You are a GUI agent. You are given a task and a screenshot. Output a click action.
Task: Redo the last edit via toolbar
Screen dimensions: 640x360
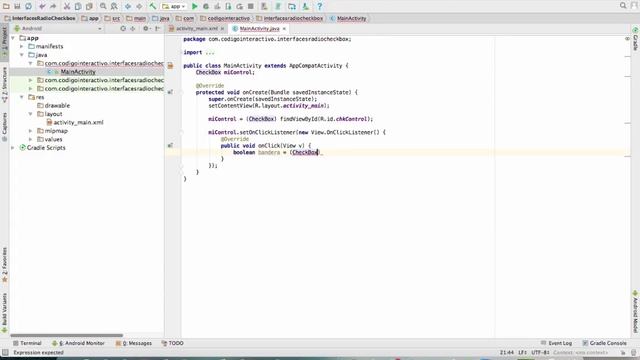pos(53,6)
